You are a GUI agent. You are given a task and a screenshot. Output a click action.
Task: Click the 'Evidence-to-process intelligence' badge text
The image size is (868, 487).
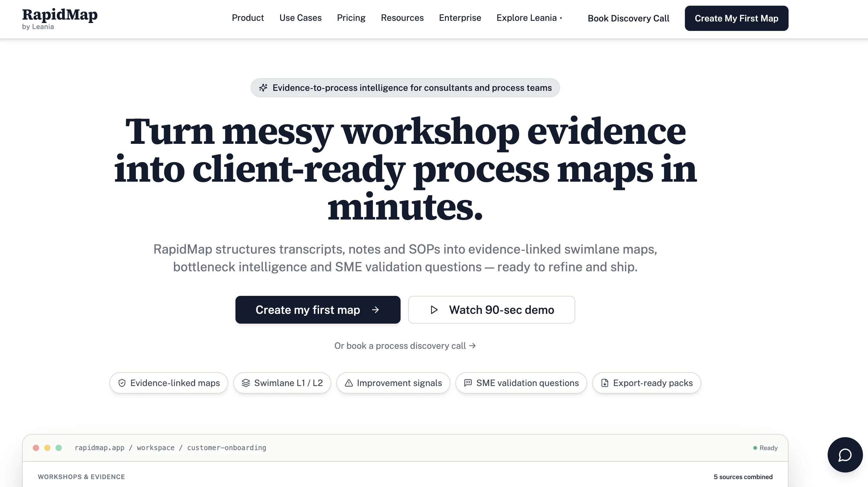tap(412, 88)
